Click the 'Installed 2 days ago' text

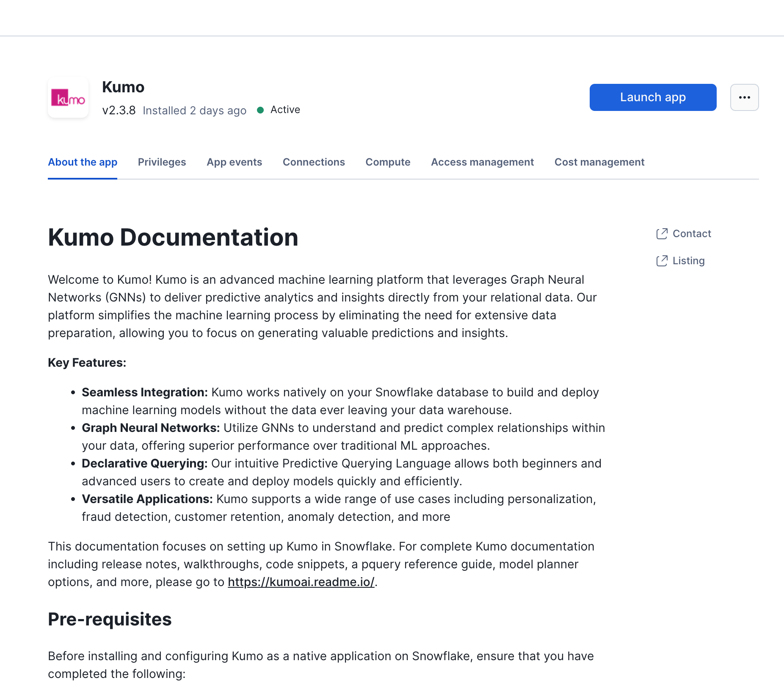[x=194, y=111]
